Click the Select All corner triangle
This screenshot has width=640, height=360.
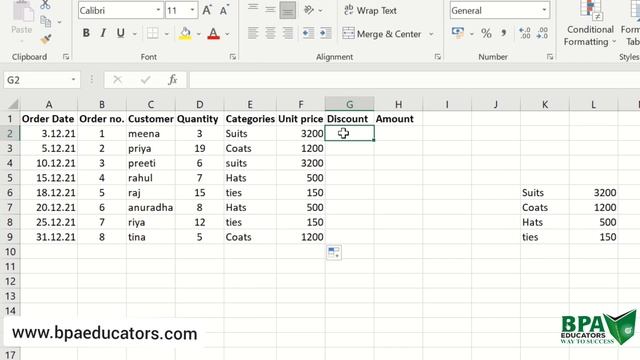click(12, 104)
